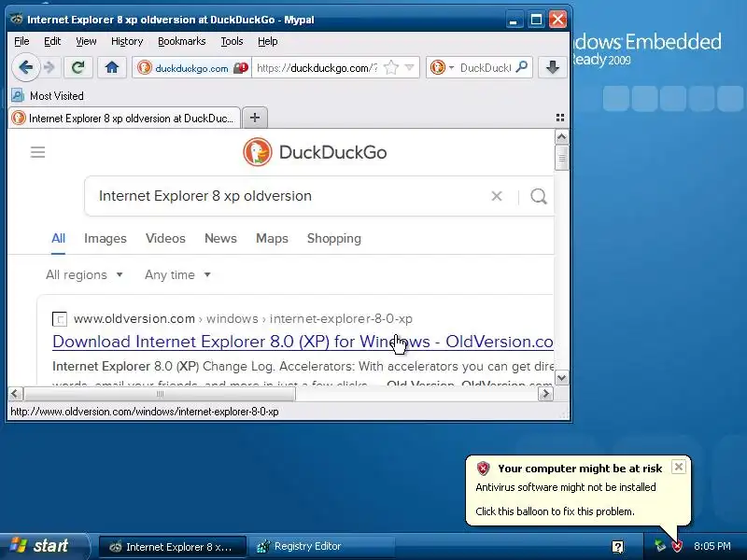Switch to Internet Explorer 8 x... taskbar button
Screen dimensions: 747x560
173,547
